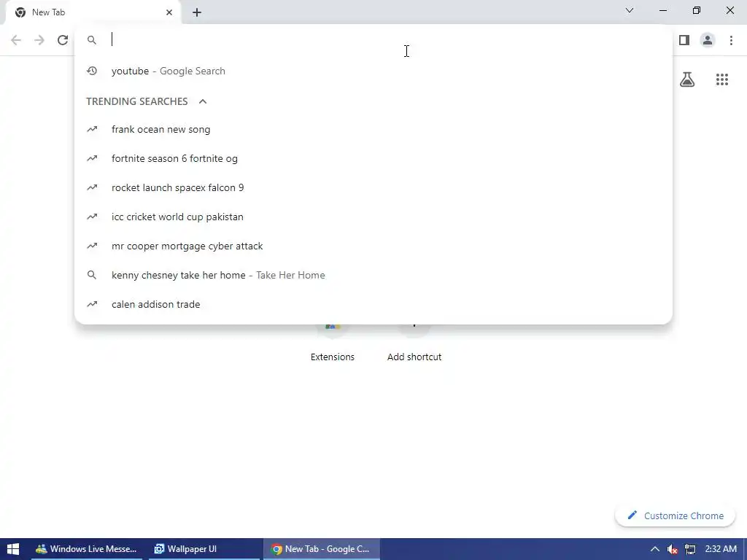Screen dimensions: 747x560
Task: Choose fortnite season 6 fortnite og suggestion
Action: coord(373,158)
